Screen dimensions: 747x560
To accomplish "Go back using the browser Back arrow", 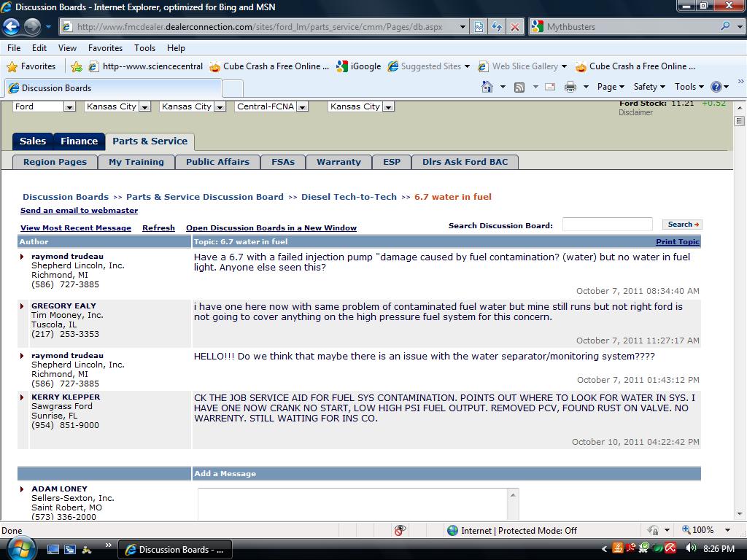I will click(12, 27).
